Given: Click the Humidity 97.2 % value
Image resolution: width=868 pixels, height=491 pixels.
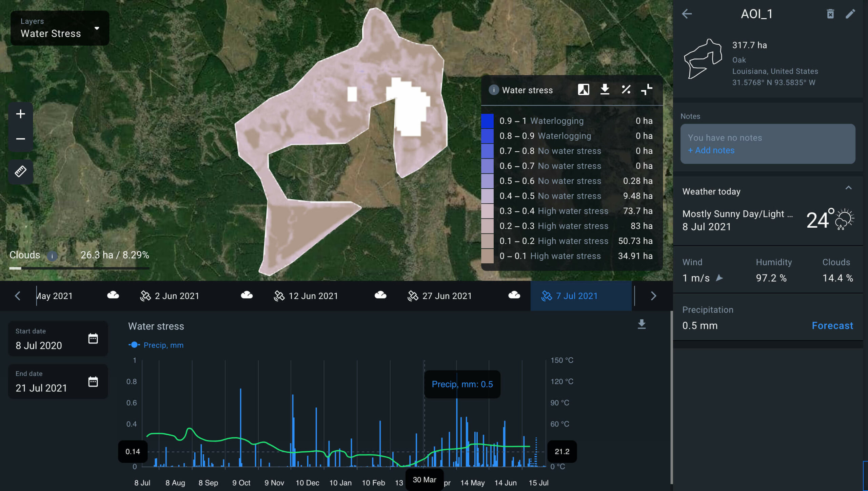Looking at the screenshot, I should click(x=771, y=278).
